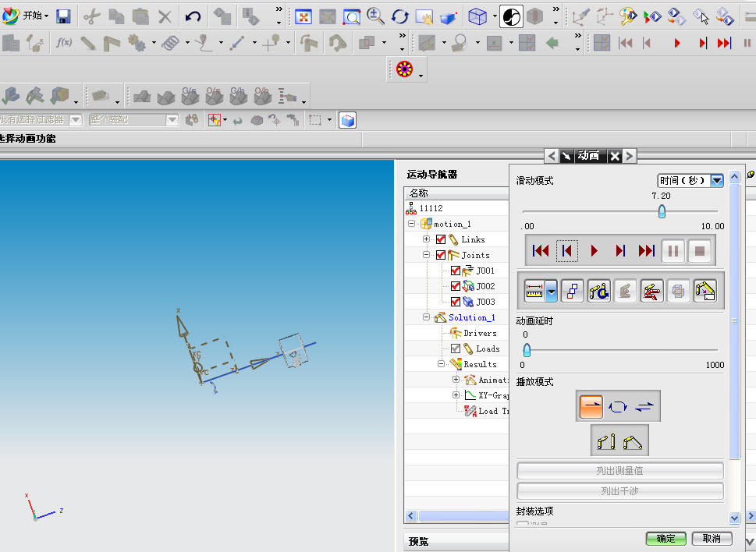The width and height of the screenshot is (756, 552).
Task: Toggle the Links checkbox
Action: [440, 239]
